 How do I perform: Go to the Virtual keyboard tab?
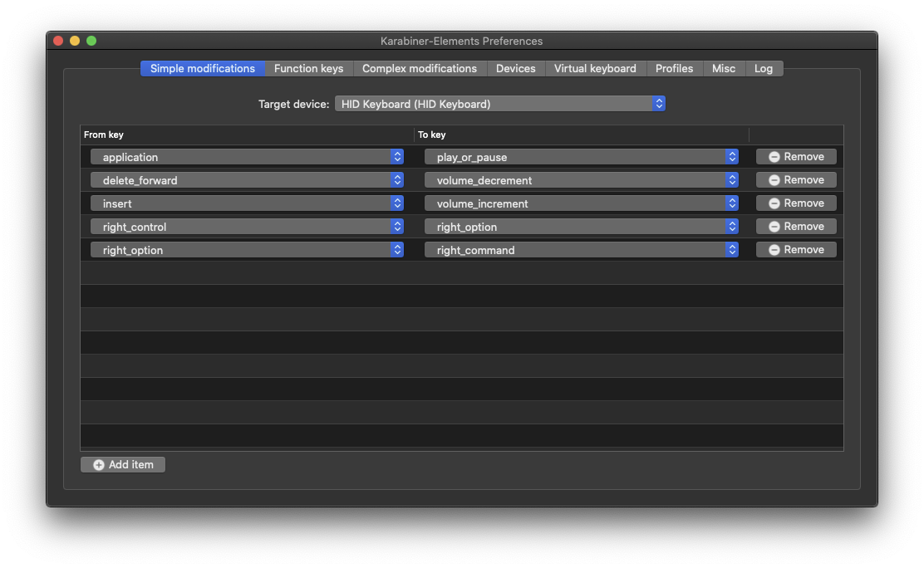tap(595, 68)
